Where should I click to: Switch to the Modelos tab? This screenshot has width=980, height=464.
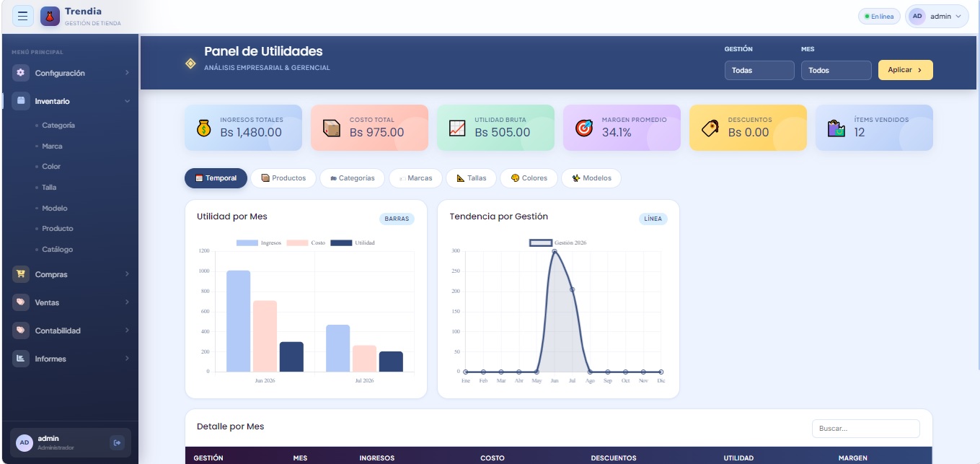point(591,178)
